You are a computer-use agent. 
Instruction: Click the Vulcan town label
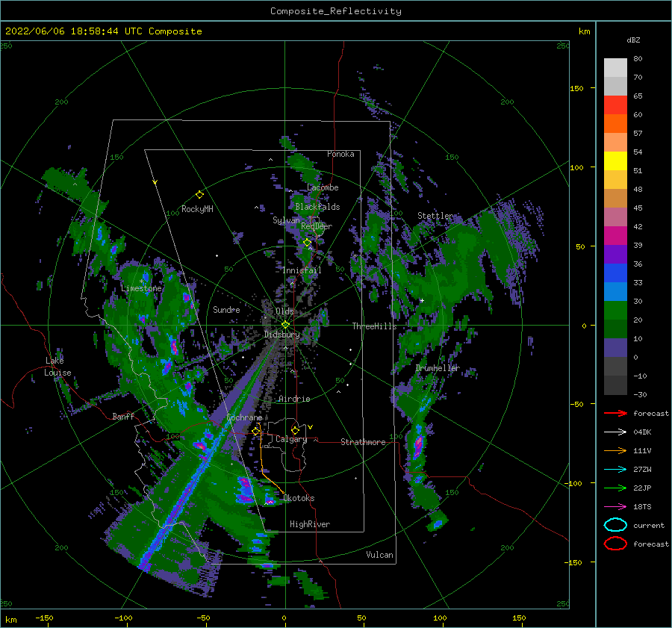(379, 555)
